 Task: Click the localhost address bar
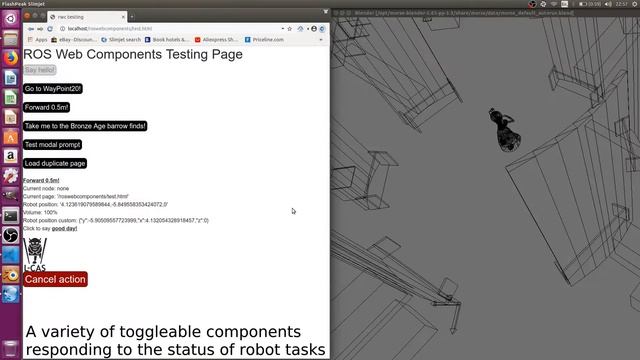[x=171, y=29]
